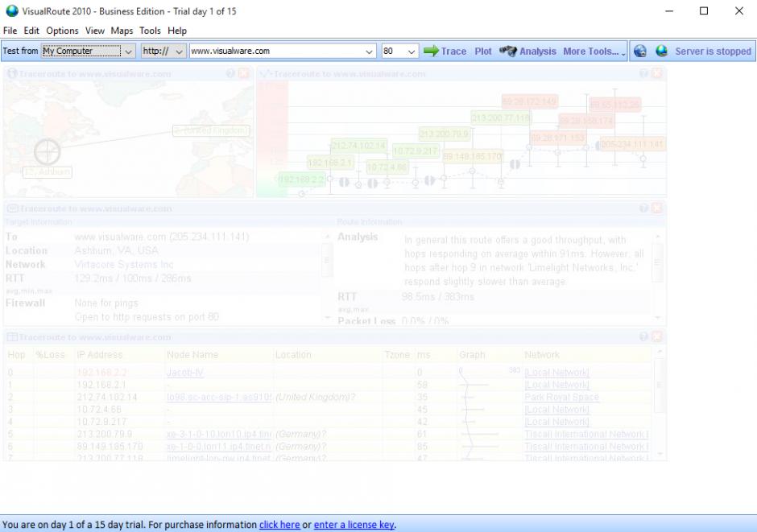This screenshot has width=757, height=532.
Task: Click the green Trace arrow icon
Action: (x=431, y=51)
